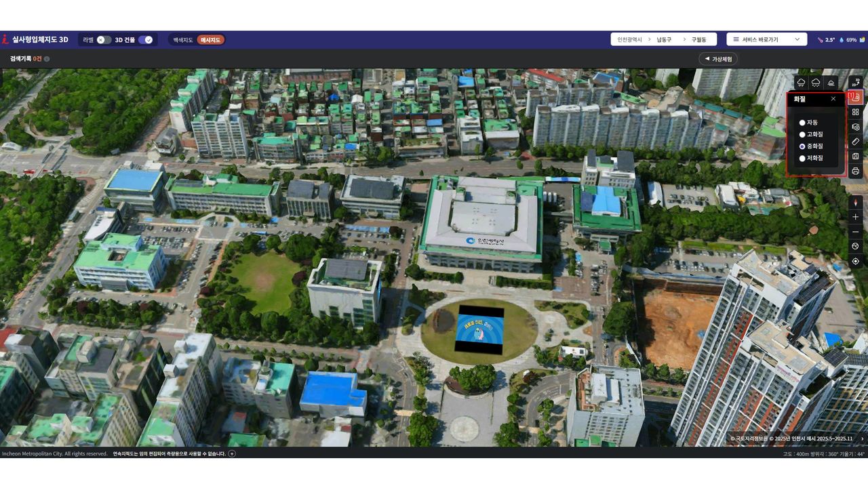The height and width of the screenshot is (488, 868).
Task: Zoom in with the plus icon
Action: pos(855,217)
